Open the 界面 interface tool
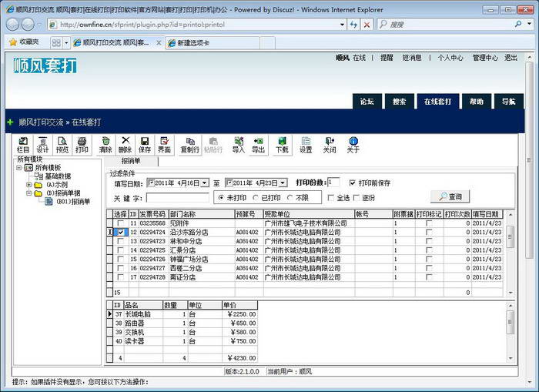This screenshot has height=392, width=539. point(164,145)
